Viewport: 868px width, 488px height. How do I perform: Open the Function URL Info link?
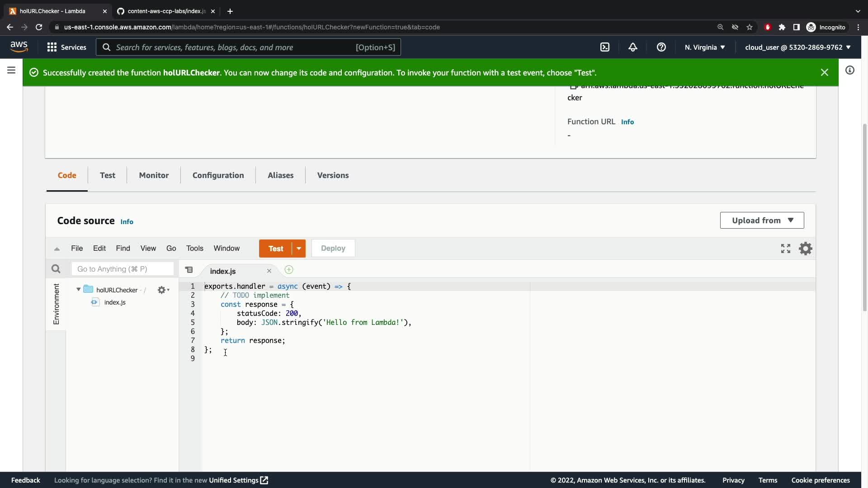627,122
